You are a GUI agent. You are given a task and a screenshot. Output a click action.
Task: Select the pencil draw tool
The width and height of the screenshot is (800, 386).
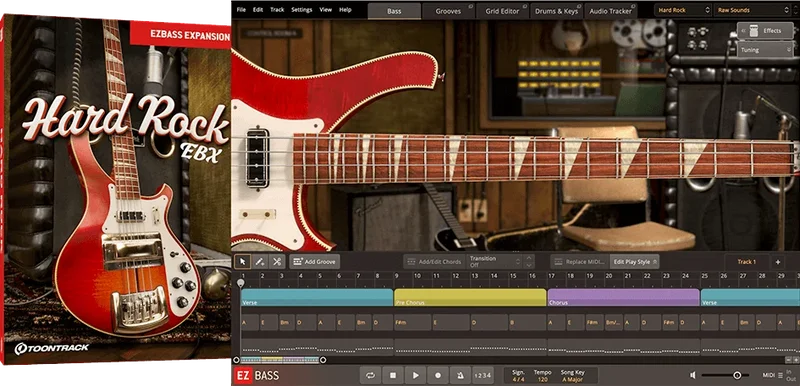(260, 262)
